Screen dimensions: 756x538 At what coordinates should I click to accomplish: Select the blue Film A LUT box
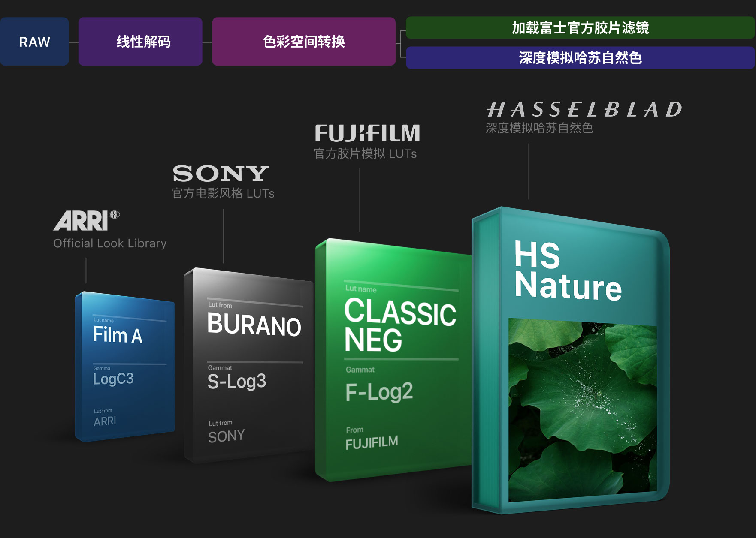125,367
